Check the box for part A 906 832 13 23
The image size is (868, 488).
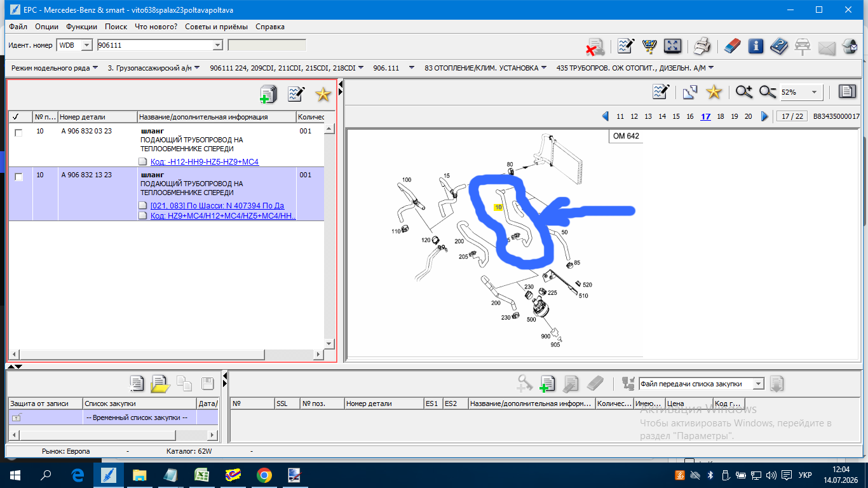tap(18, 177)
